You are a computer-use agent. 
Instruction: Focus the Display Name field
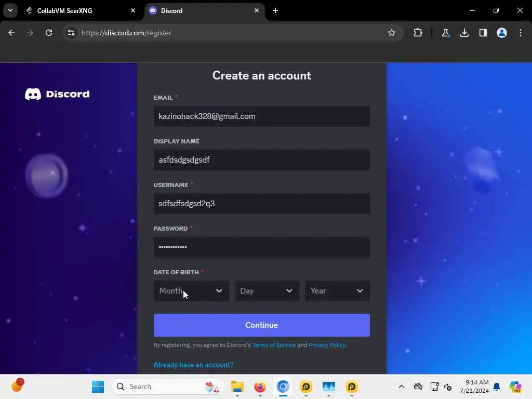pos(262,160)
